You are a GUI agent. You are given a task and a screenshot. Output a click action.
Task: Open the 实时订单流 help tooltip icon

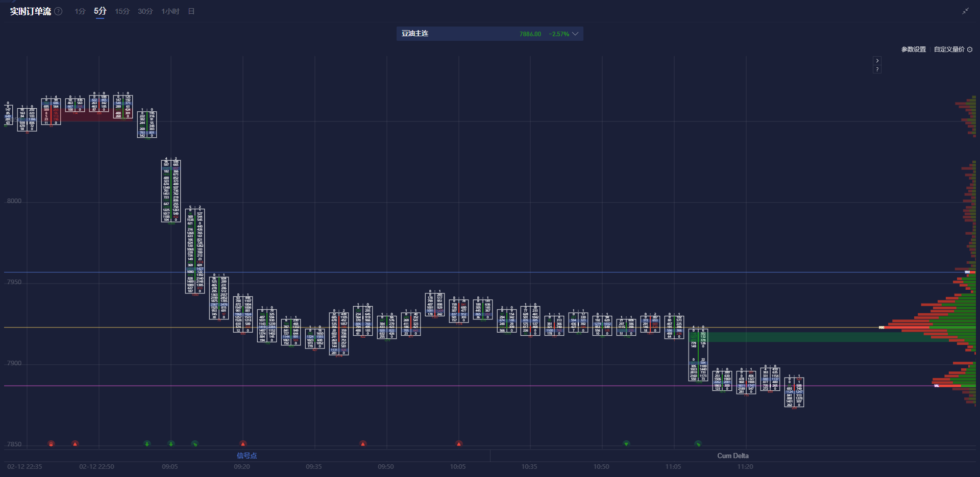58,11
